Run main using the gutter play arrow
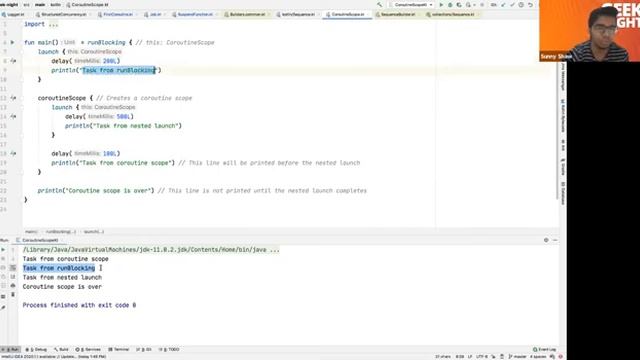640x360 pixels. (x=12, y=42)
